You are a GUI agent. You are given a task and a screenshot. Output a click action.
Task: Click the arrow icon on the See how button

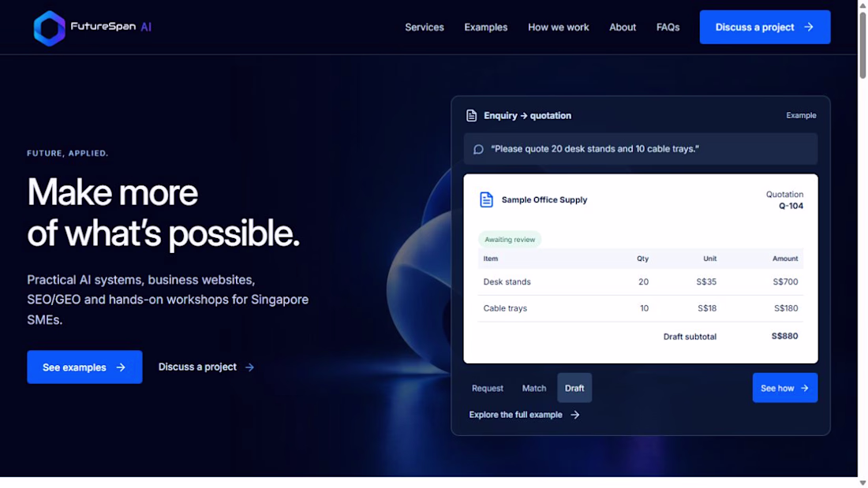pos(804,389)
